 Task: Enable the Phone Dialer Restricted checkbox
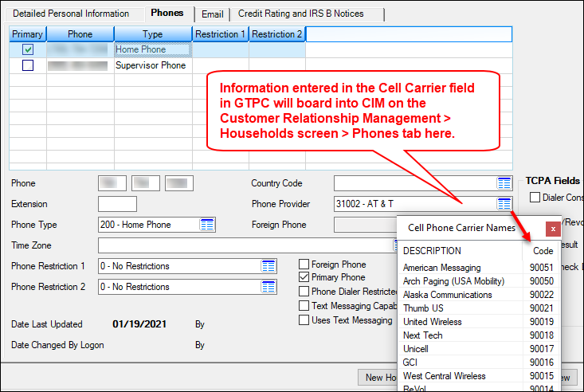(x=304, y=291)
